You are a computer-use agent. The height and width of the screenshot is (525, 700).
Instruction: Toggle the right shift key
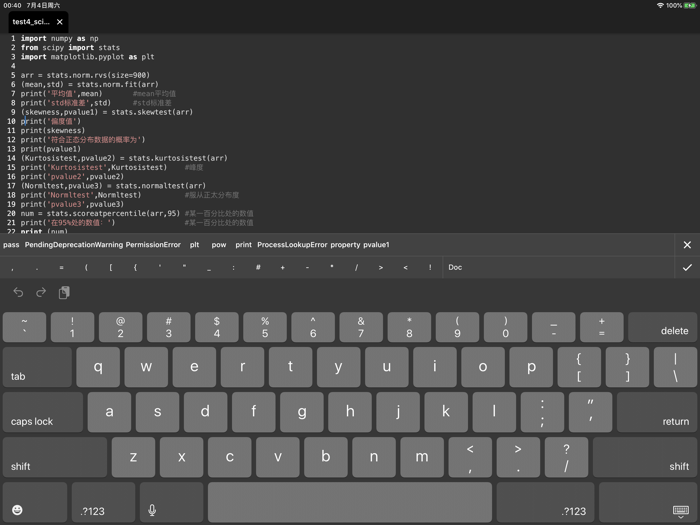pyautogui.click(x=645, y=457)
